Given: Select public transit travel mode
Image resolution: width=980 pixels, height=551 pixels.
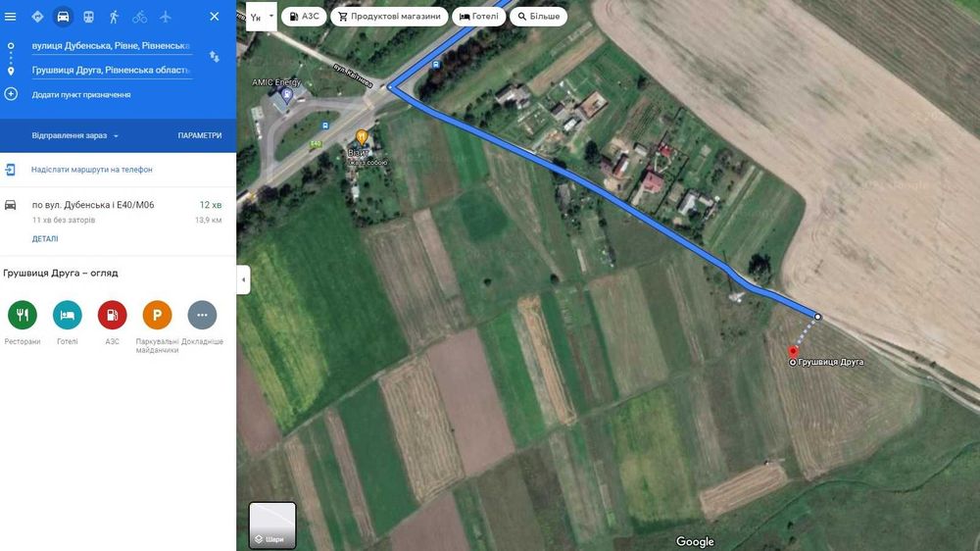Looking at the screenshot, I should click(89, 17).
